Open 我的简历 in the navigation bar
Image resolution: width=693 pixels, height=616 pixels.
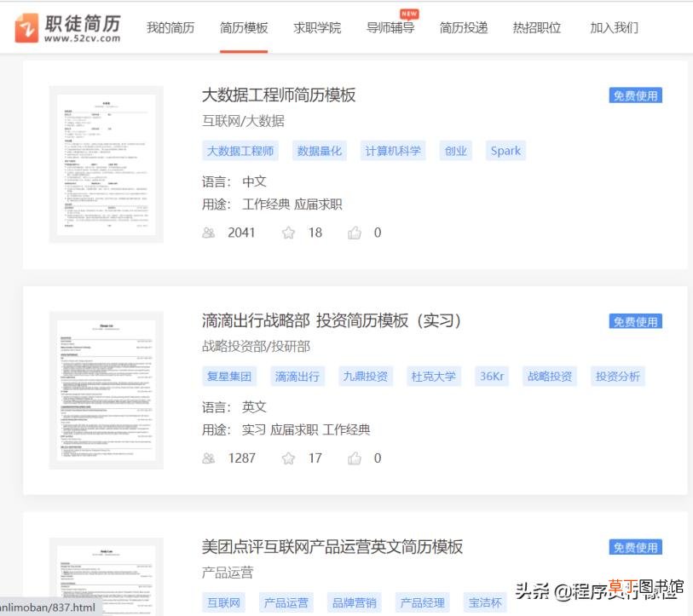point(170,28)
